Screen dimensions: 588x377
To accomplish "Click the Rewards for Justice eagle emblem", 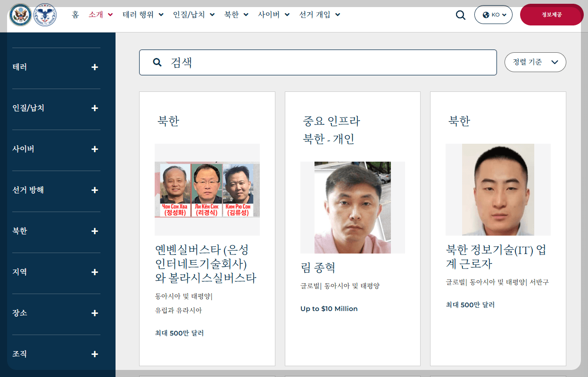I will point(45,14).
